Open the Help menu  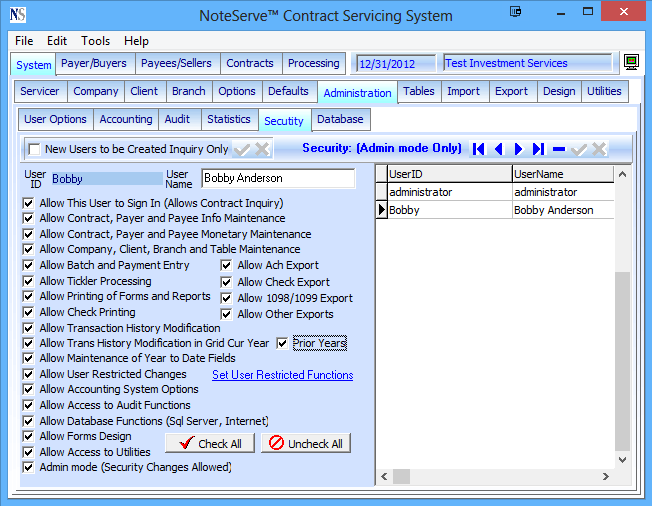tap(136, 41)
